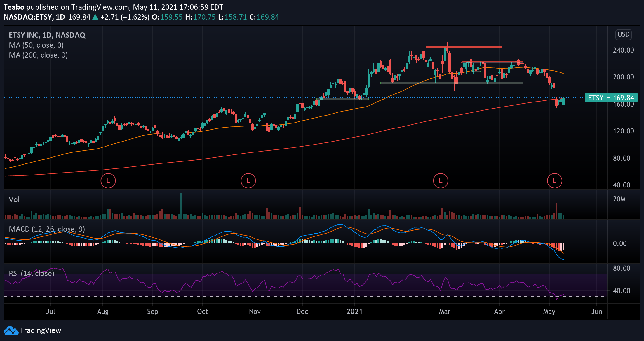Click the USD currency button
644x341 pixels.
[623, 34]
